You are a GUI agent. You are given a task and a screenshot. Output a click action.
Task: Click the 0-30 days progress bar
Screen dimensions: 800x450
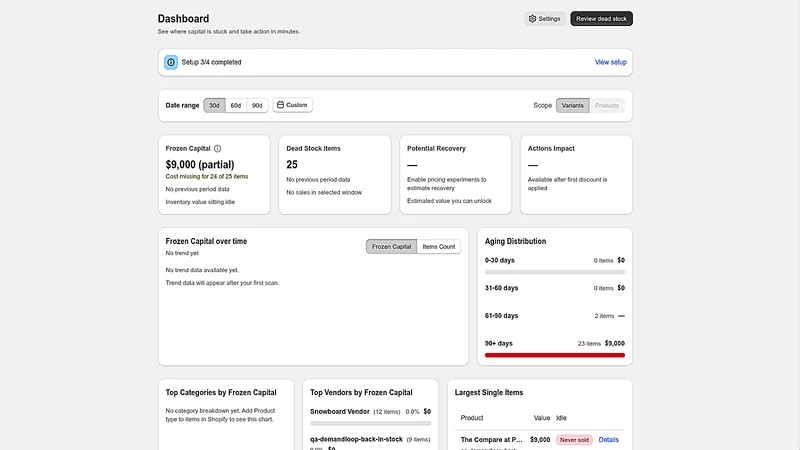[x=555, y=272]
